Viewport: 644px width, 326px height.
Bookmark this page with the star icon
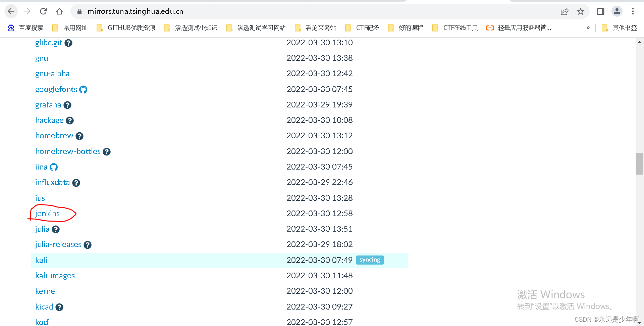pos(581,11)
